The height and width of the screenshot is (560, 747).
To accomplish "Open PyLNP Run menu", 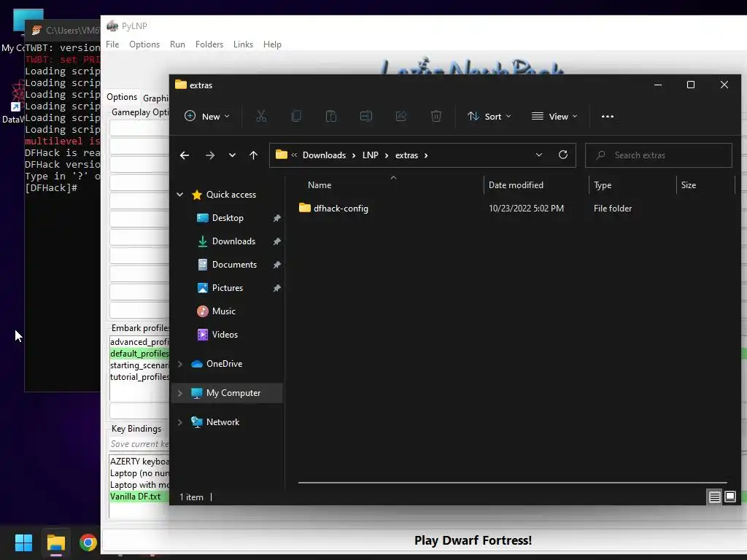I will (x=177, y=44).
